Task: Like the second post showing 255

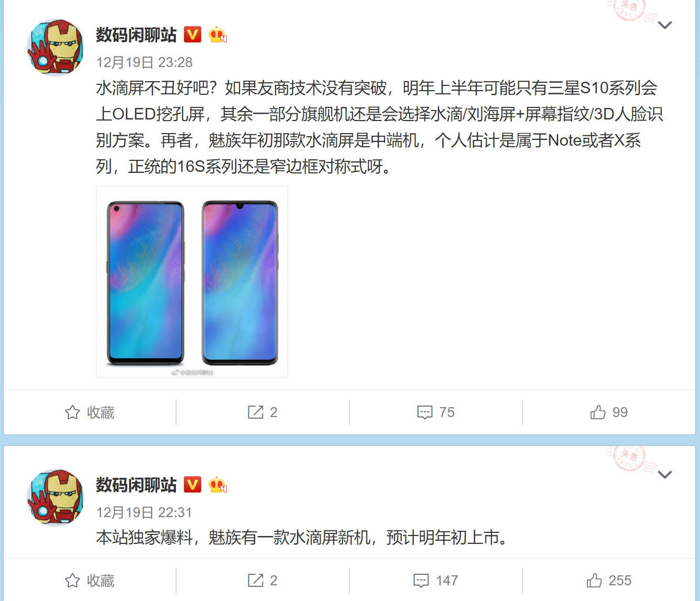Action: pyautogui.click(x=609, y=581)
